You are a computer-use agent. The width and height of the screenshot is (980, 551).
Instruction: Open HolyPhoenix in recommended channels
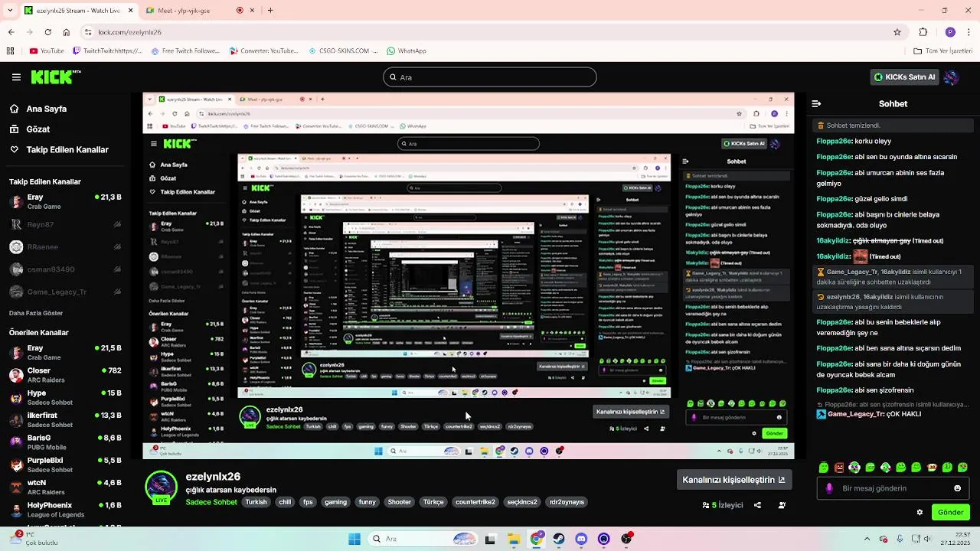65,510
